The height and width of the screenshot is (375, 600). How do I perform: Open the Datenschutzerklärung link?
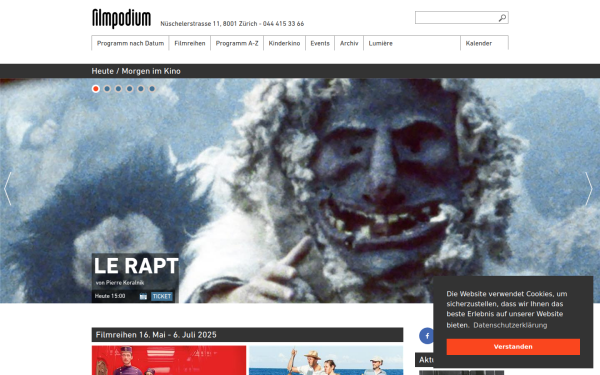click(510, 325)
